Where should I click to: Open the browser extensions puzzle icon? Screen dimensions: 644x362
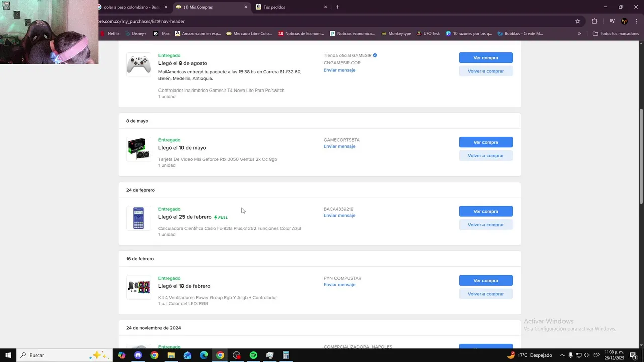tap(594, 21)
